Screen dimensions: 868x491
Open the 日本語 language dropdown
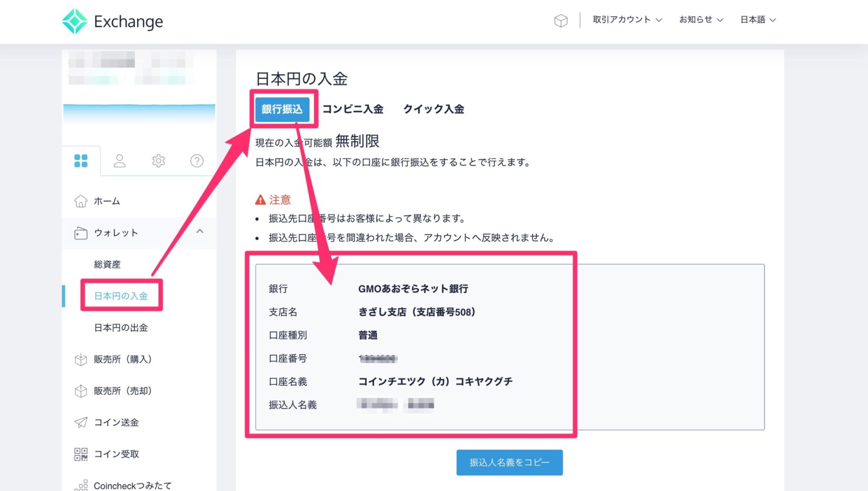point(758,20)
